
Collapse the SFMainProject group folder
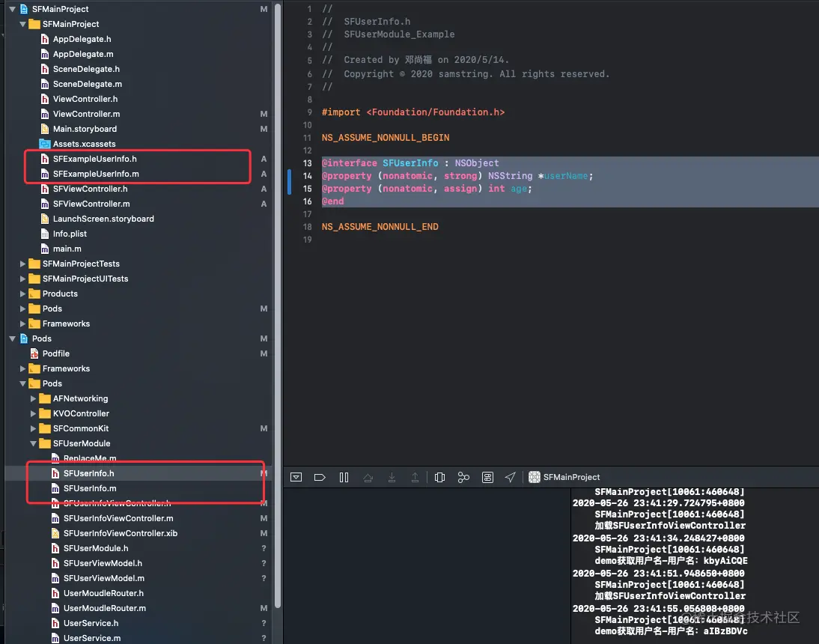pyautogui.click(x=23, y=24)
